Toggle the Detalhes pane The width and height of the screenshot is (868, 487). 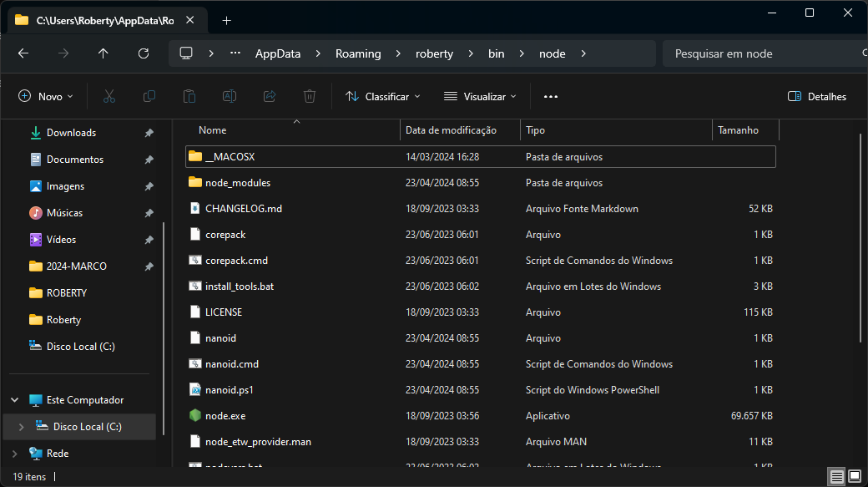(817, 97)
